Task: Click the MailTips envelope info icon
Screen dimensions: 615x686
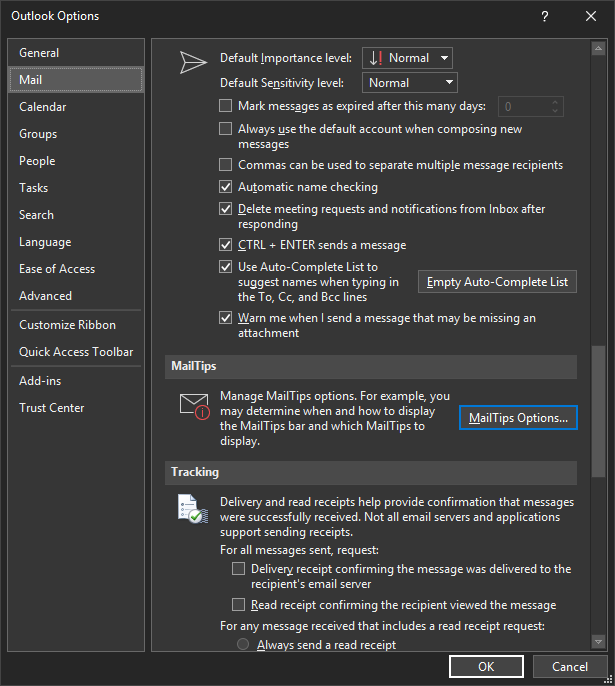Action: [195, 406]
